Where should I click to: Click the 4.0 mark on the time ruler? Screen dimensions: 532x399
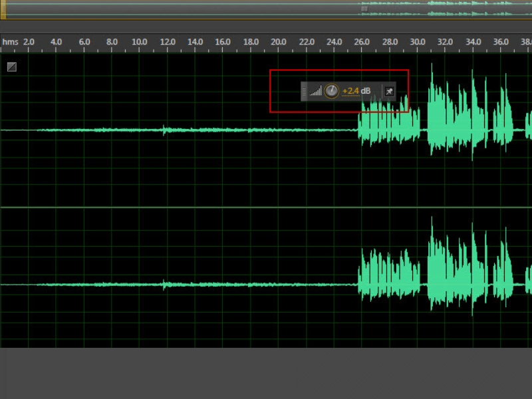[56, 42]
